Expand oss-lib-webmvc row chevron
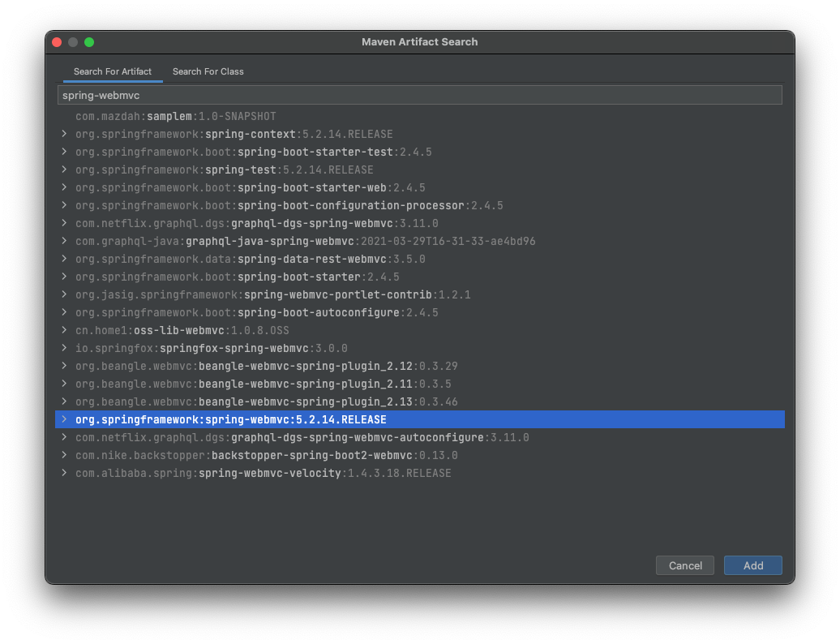This screenshot has height=644, width=840. pos(64,330)
